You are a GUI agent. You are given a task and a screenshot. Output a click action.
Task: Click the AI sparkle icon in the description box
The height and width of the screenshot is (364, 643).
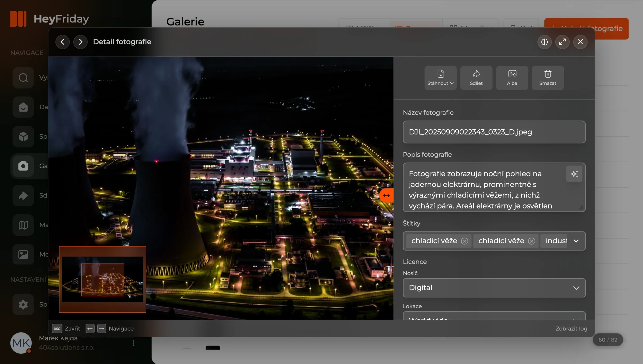[x=574, y=174]
